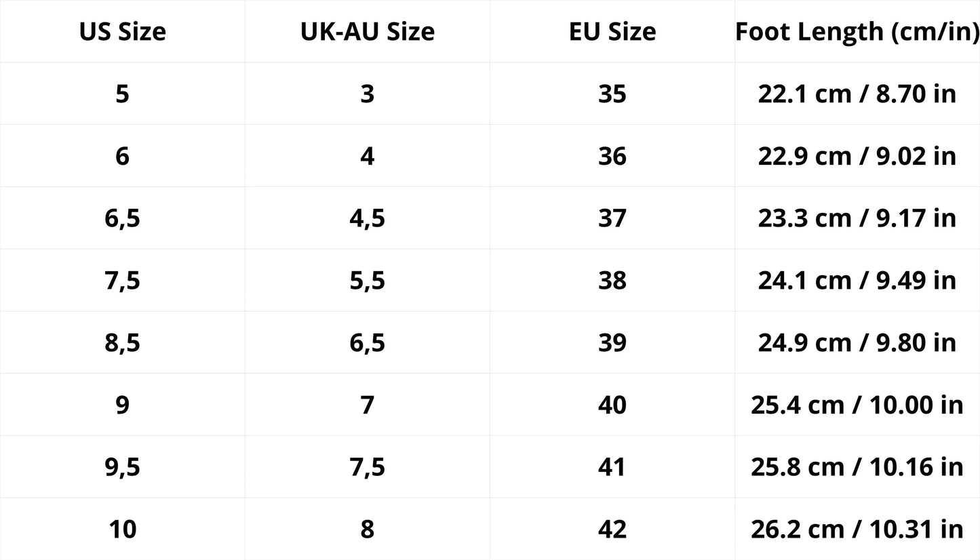Click the 25.4 cm / 10.00 in cell
The height and width of the screenshot is (560, 980).
coord(857,405)
